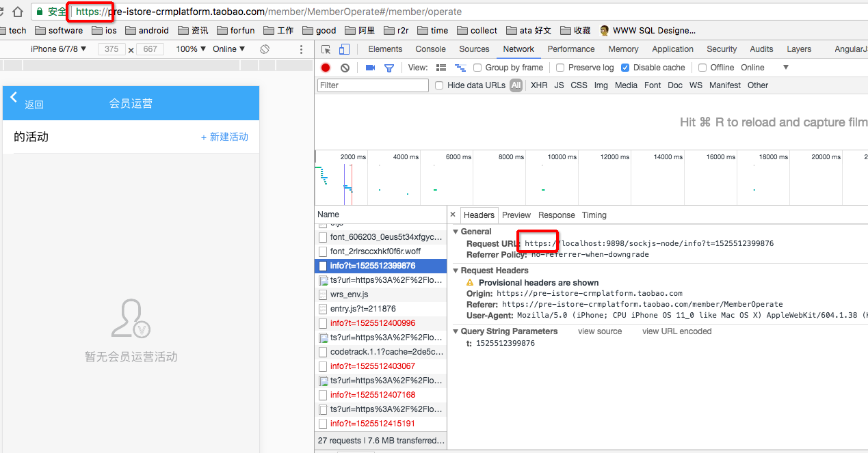The height and width of the screenshot is (453, 868).
Task: Open the Online throttling dropdown in device toolbar
Action: pos(228,49)
